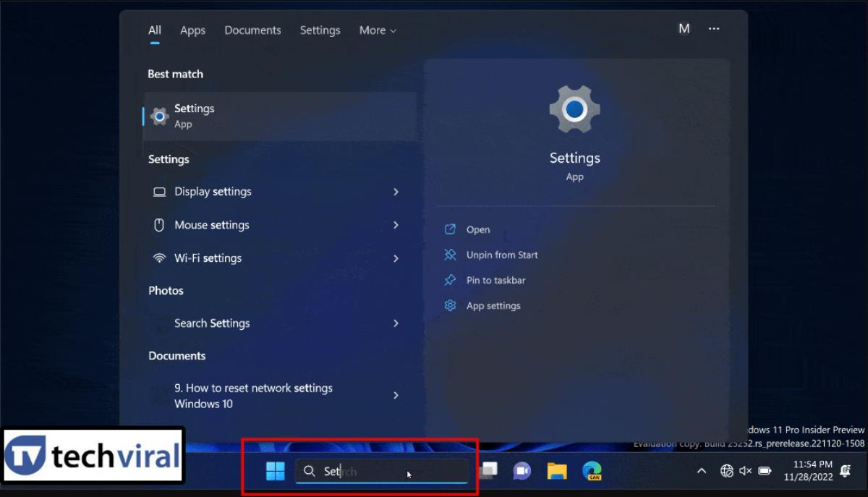868x497 pixels.
Task: Check the battery status icon
Action: pyautogui.click(x=765, y=471)
